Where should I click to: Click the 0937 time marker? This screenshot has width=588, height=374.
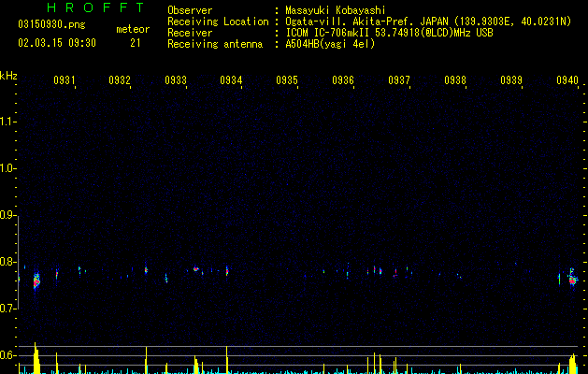coord(399,80)
